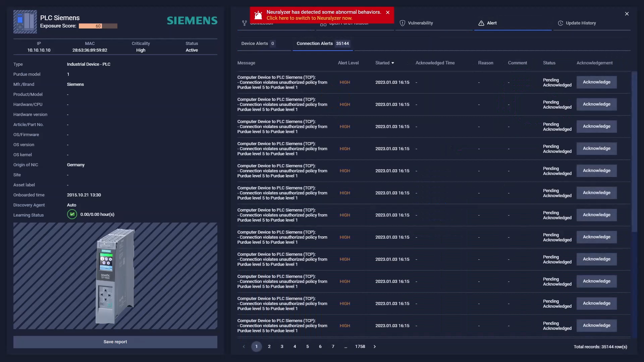Jump to last page 1758
Image resolution: width=644 pixels, height=362 pixels.
coord(360,347)
